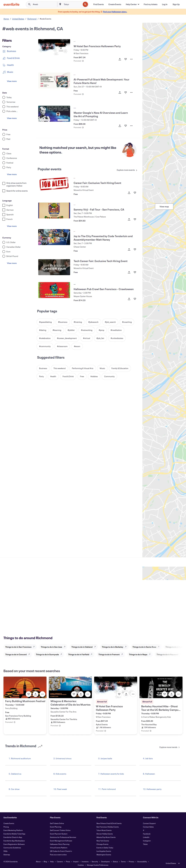Expand View more under Currency filters
The width and height of the screenshot is (186, 868).
point(12,263)
